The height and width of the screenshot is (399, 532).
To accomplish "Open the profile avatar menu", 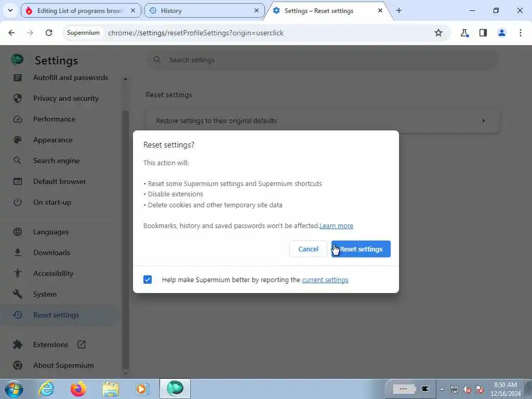I will (x=502, y=33).
